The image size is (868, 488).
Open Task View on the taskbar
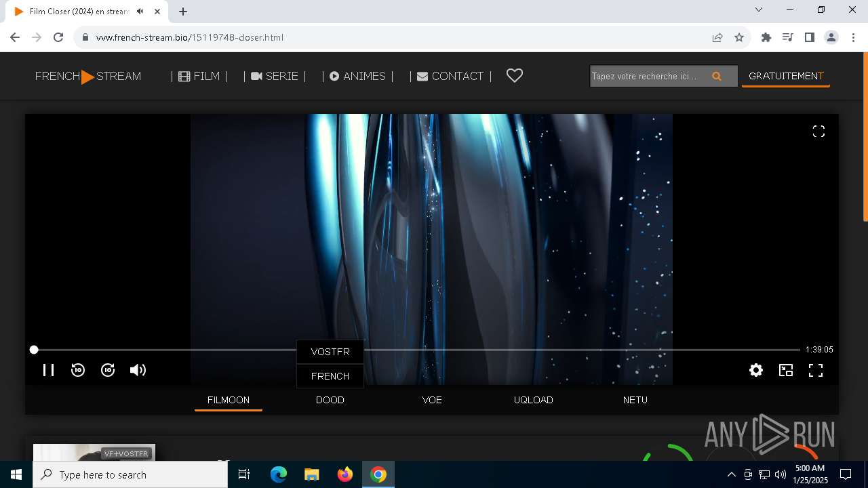(244, 474)
